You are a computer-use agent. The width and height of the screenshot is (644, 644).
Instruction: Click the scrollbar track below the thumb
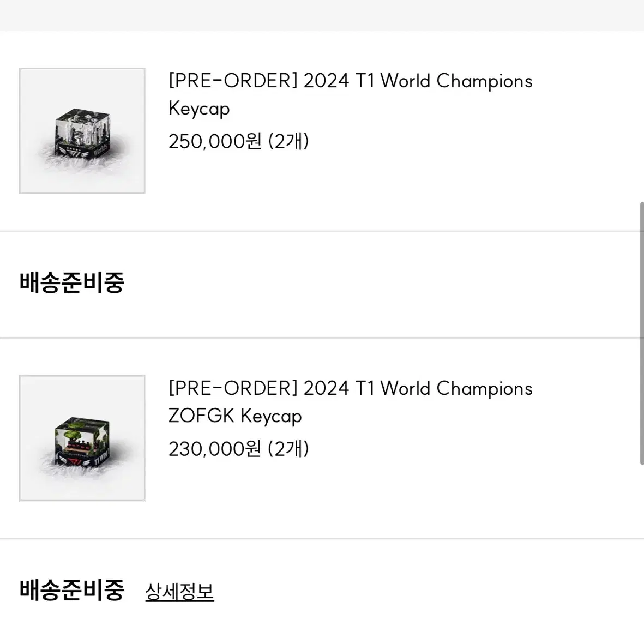click(x=642, y=553)
